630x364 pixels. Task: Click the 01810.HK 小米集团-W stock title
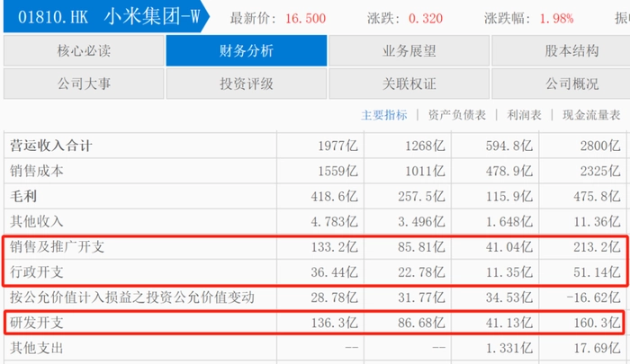(x=103, y=17)
